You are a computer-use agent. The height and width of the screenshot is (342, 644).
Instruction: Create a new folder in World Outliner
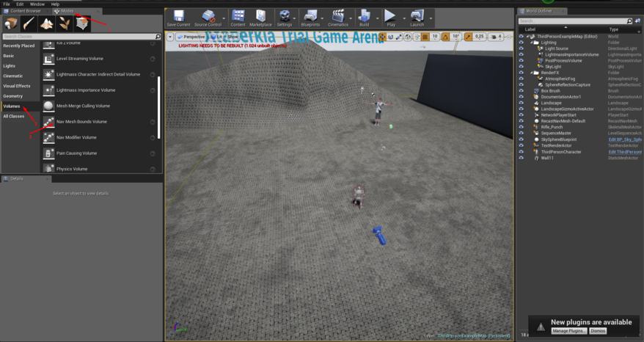[637, 21]
